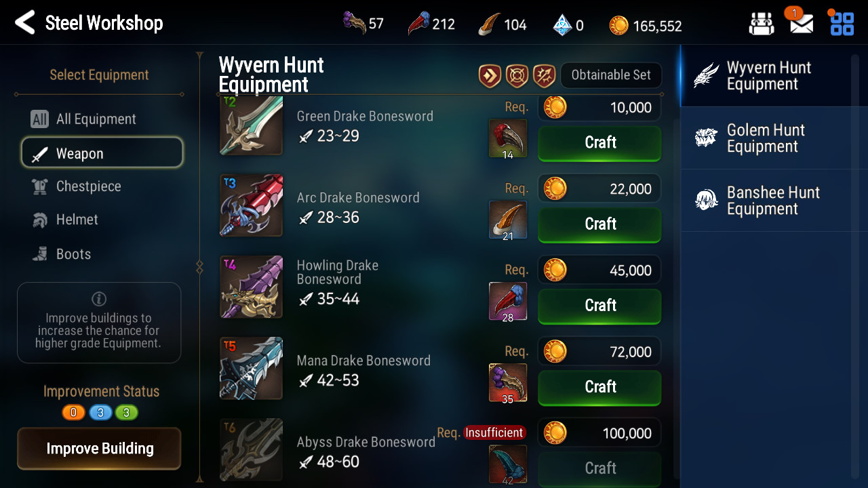Craft the Green Drake Bonesword
The image size is (868, 488).
pos(599,142)
